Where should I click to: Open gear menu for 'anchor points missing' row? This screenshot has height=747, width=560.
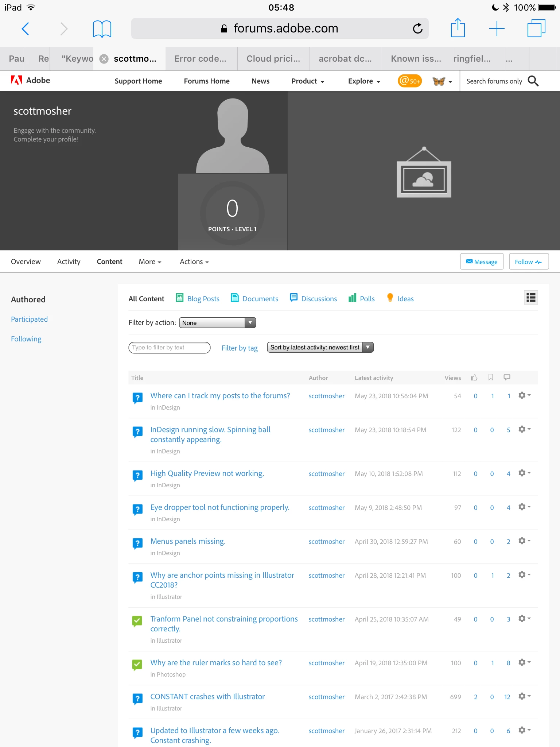[524, 575]
